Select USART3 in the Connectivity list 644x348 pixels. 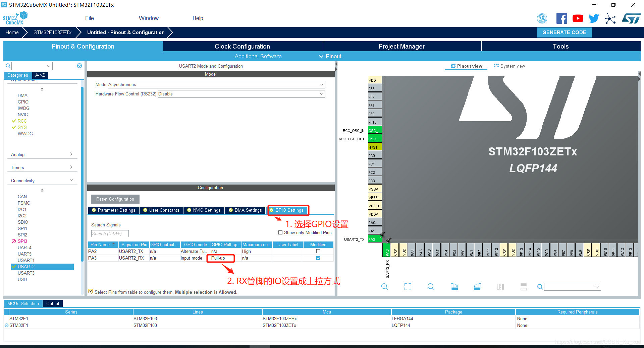pyautogui.click(x=26, y=273)
